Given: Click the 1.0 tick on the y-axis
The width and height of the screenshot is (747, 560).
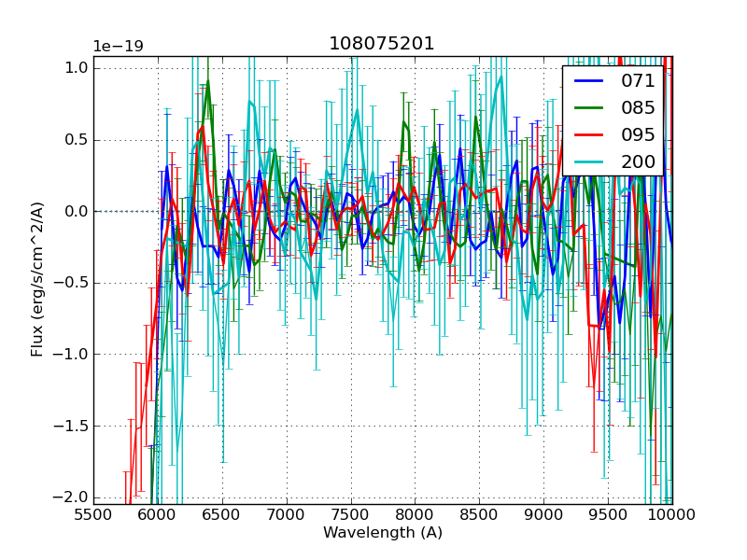Looking at the screenshot, I should click(75, 68).
